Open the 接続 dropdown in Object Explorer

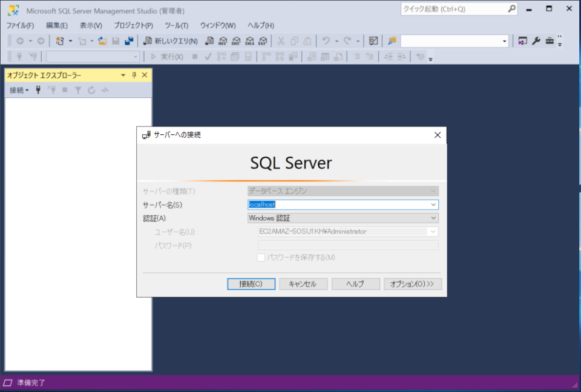click(19, 90)
